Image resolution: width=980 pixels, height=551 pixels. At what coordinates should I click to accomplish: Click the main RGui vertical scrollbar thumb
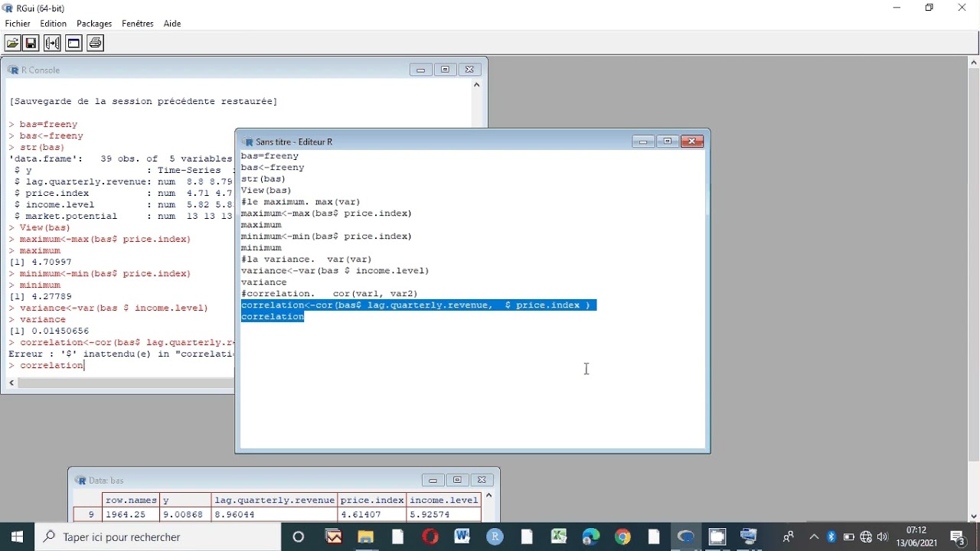pyautogui.click(x=974, y=264)
